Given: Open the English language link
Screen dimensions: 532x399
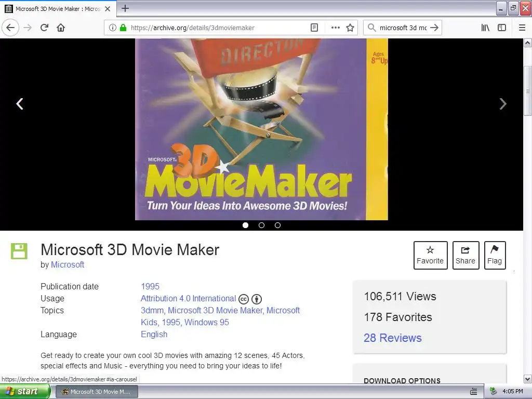Looking at the screenshot, I should pyautogui.click(x=154, y=335).
